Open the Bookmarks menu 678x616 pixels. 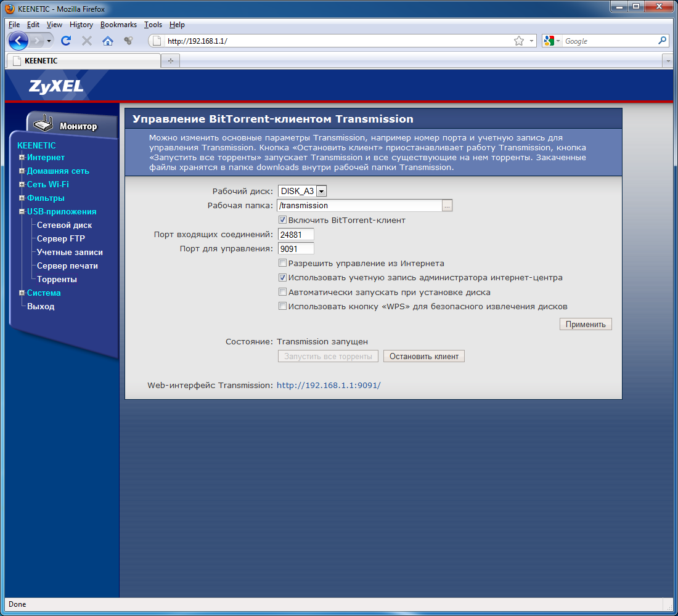click(x=118, y=25)
